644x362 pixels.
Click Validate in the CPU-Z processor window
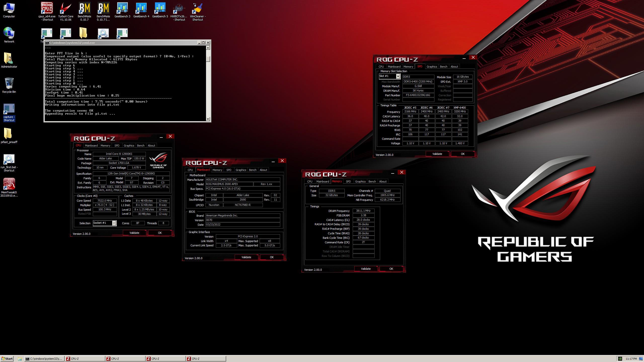[134, 233]
